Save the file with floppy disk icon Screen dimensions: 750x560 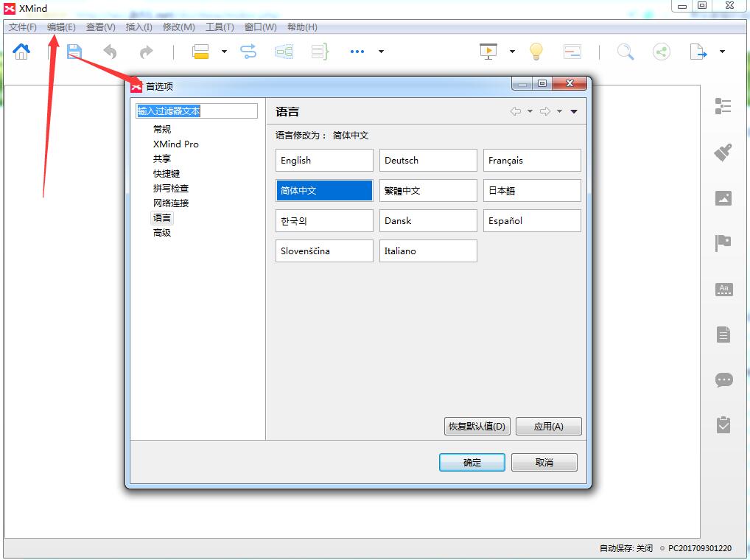(74, 51)
